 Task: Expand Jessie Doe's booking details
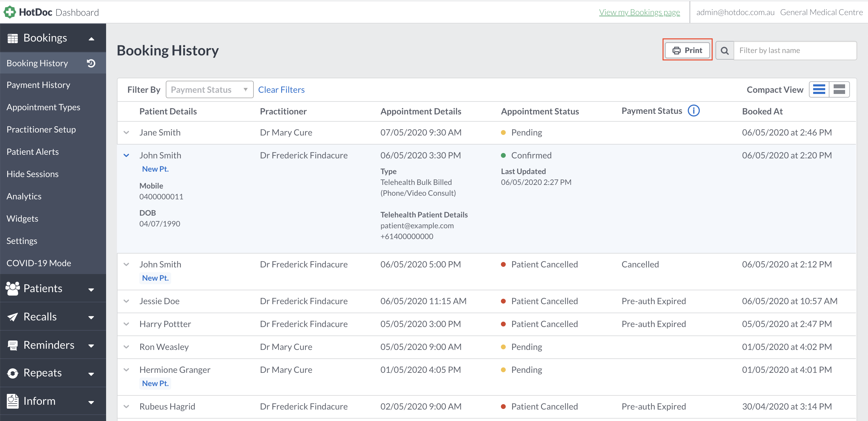[126, 301]
